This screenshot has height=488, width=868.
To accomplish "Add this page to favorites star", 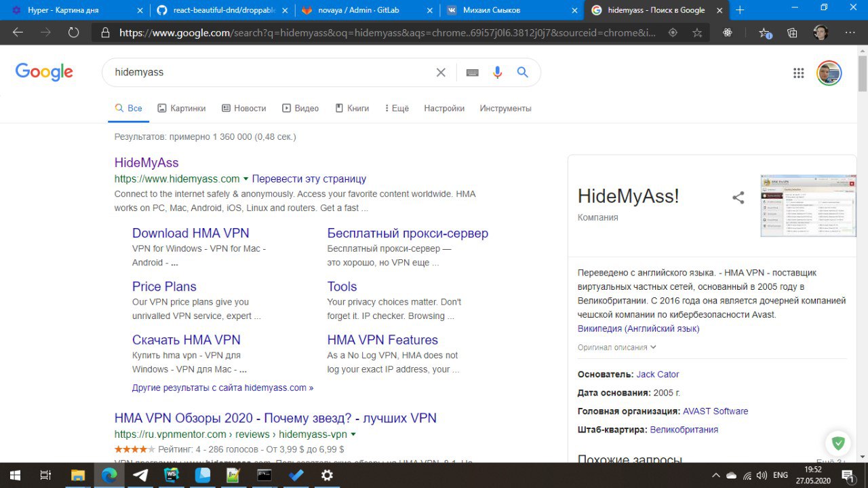I will click(x=697, y=33).
